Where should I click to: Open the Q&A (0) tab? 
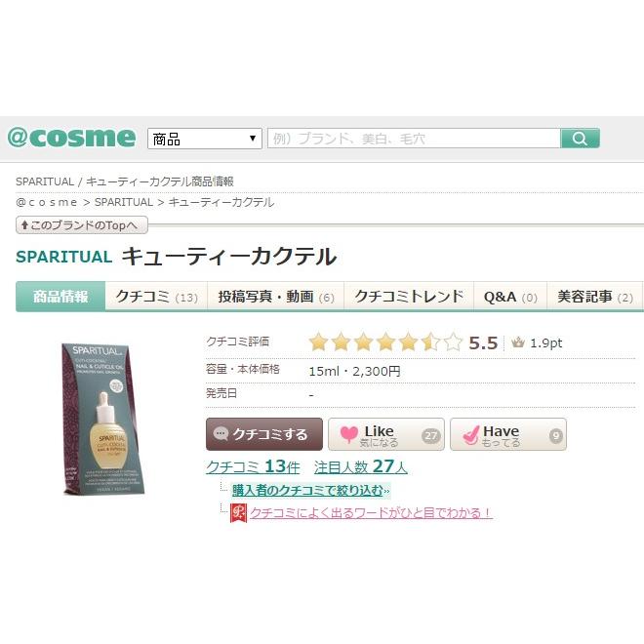pyautogui.click(x=510, y=297)
